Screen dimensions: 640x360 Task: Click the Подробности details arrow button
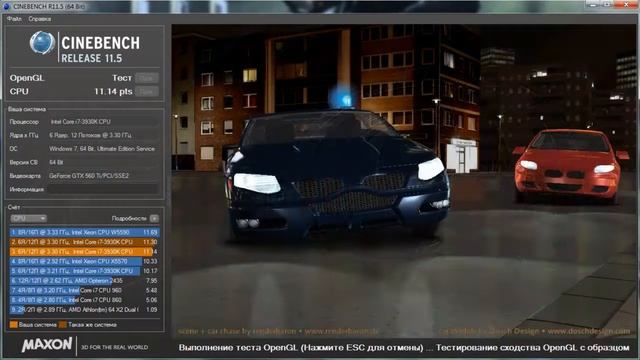pyautogui.click(x=154, y=218)
